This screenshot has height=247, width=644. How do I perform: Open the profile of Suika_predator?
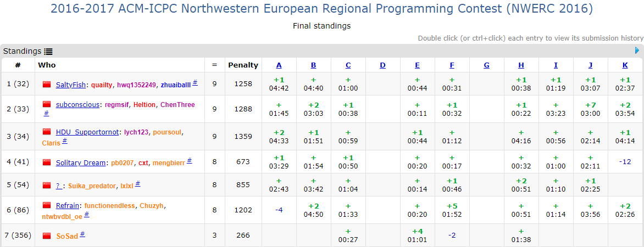point(92,186)
